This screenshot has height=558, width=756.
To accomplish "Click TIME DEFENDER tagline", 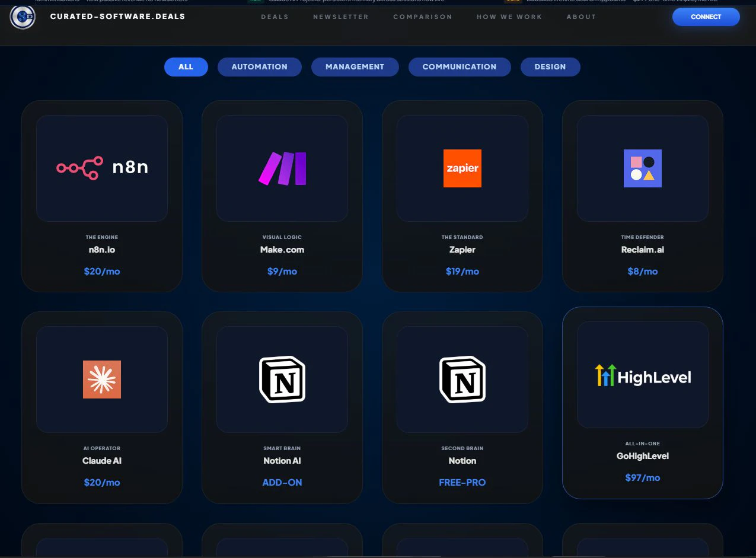I will (643, 237).
